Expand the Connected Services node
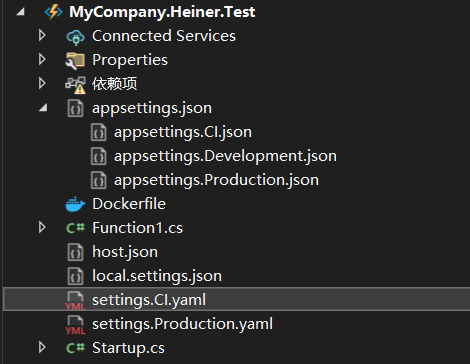This screenshot has height=364, width=470. coord(42,35)
